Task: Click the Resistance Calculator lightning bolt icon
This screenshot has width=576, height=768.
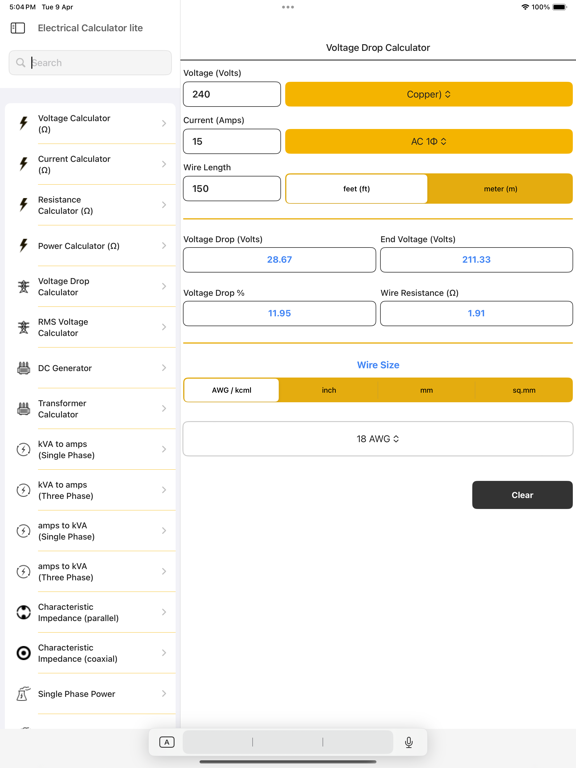Action: pyautogui.click(x=24, y=204)
